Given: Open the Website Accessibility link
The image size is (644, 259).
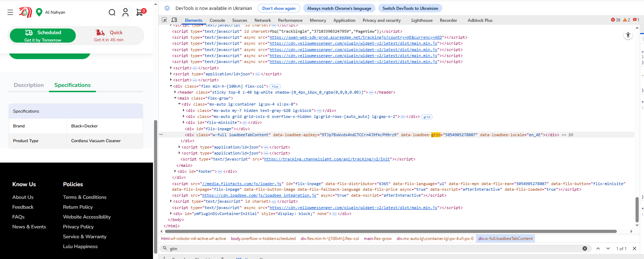Looking at the screenshot, I should click(x=87, y=217).
